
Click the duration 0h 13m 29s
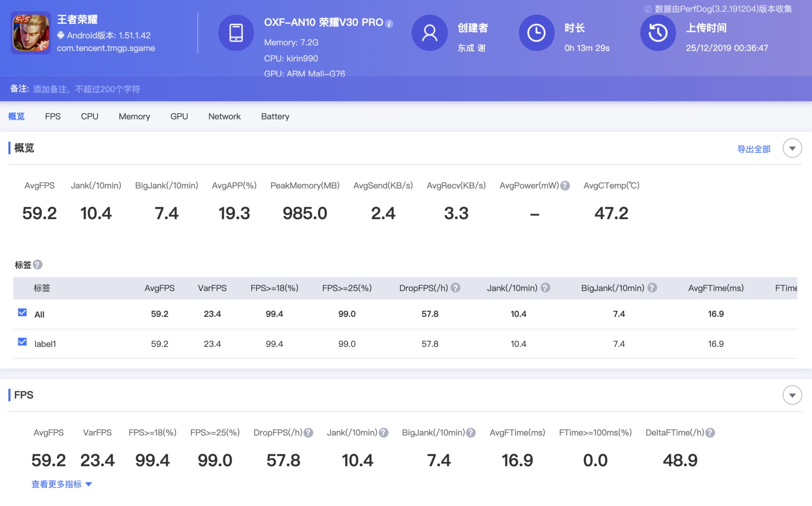point(587,48)
